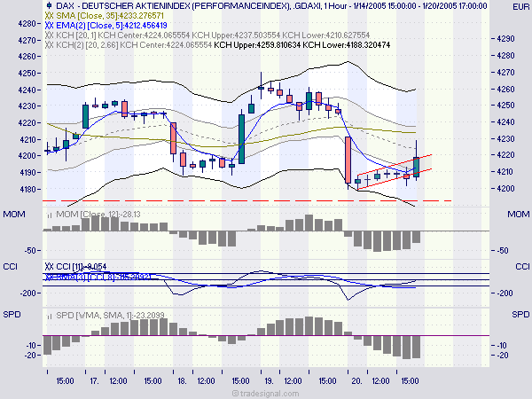Viewport: 532px width, 399px height.
Task: Click the 4180 left price axis label
Action: tap(27, 190)
